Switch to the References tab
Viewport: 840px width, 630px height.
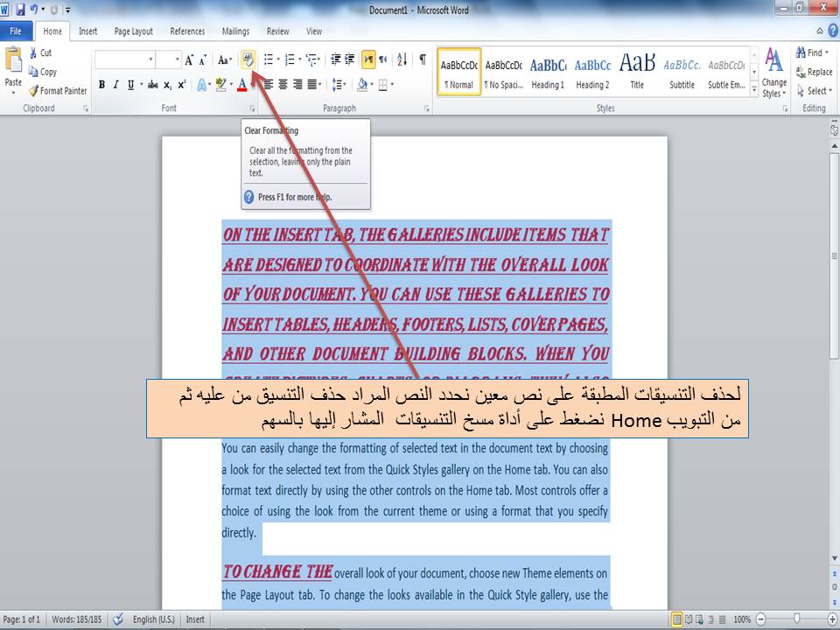(x=187, y=31)
